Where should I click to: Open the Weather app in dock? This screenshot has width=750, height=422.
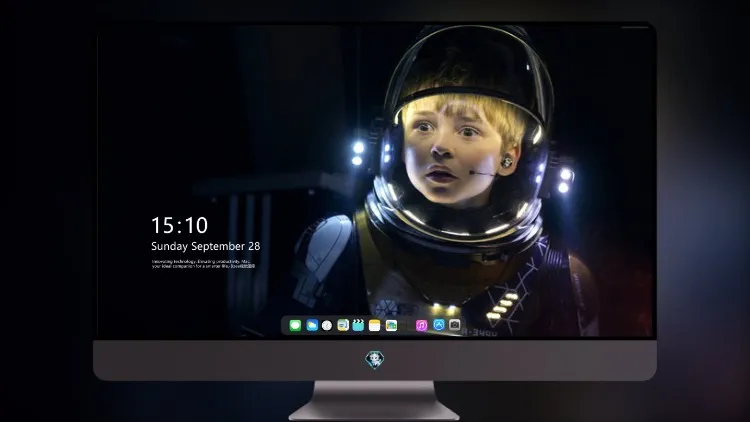(x=312, y=326)
